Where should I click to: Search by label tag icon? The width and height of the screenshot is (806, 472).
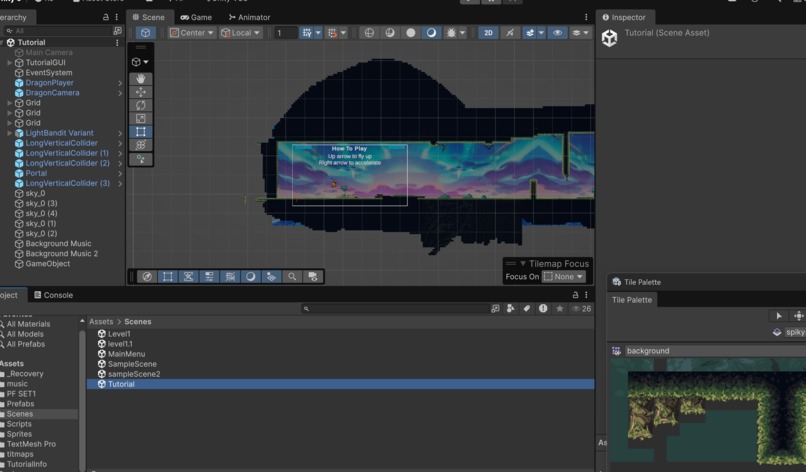click(526, 308)
